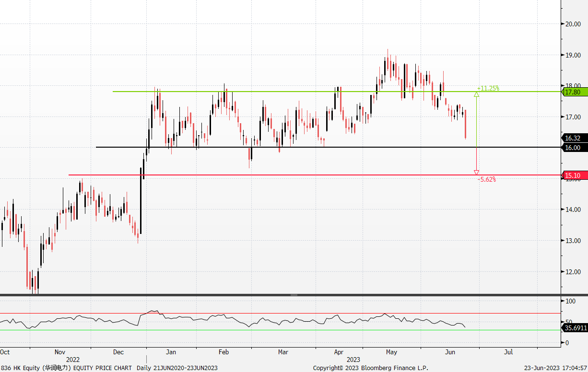Viewport: 588px width, 372px height.
Task: Click the 2023 year label on time axis
Action: click(x=353, y=360)
